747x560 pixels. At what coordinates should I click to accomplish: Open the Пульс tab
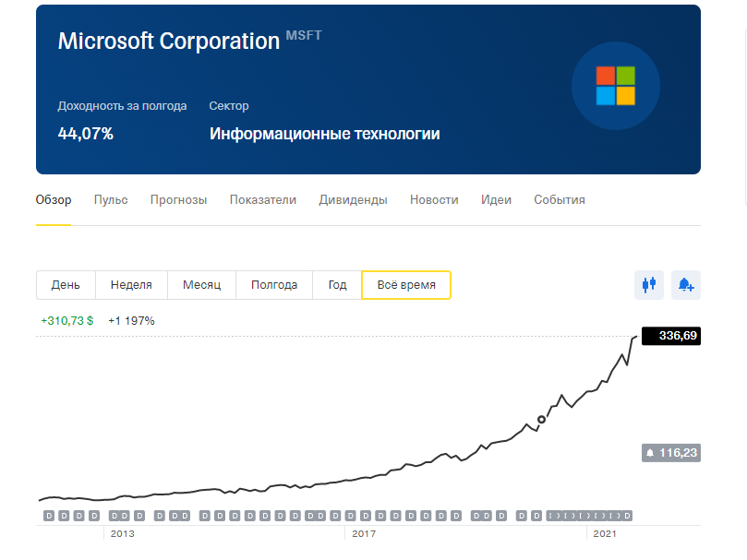[111, 200]
